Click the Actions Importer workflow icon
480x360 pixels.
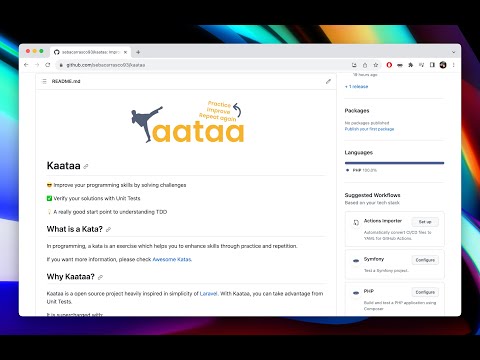pyautogui.click(x=356, y=222)
